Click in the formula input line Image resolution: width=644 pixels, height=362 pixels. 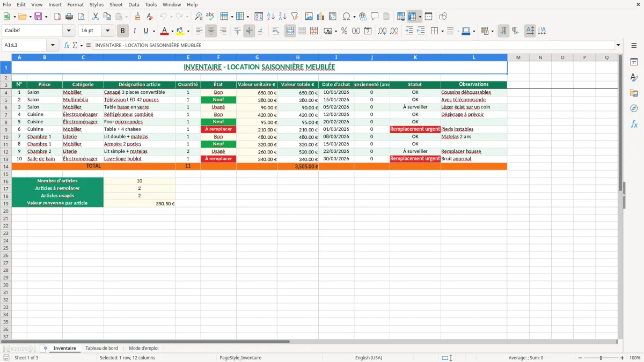(354, 45)
